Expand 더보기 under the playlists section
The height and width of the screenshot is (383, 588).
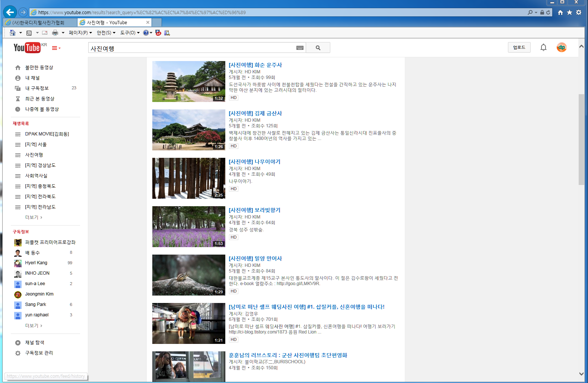click(34, 217)
